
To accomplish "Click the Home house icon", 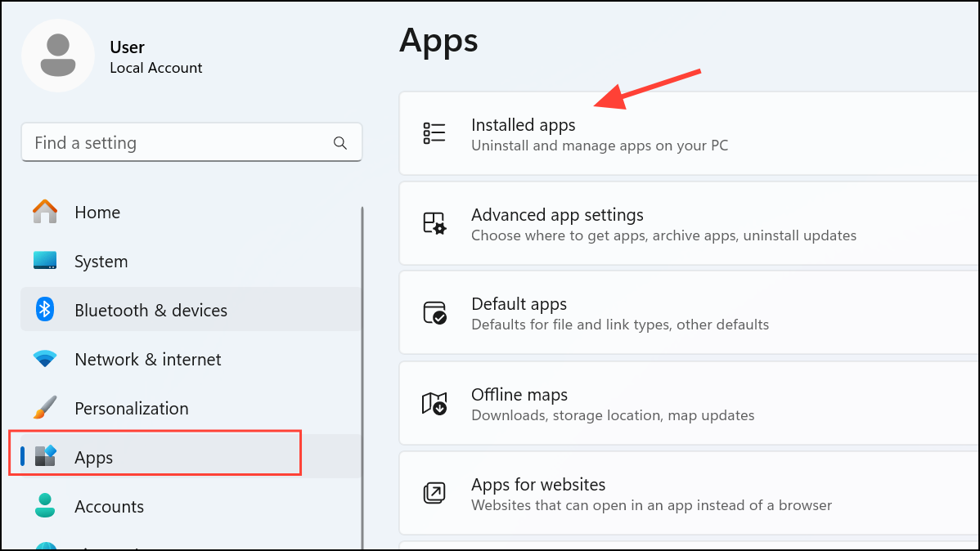I will (45, 212).
